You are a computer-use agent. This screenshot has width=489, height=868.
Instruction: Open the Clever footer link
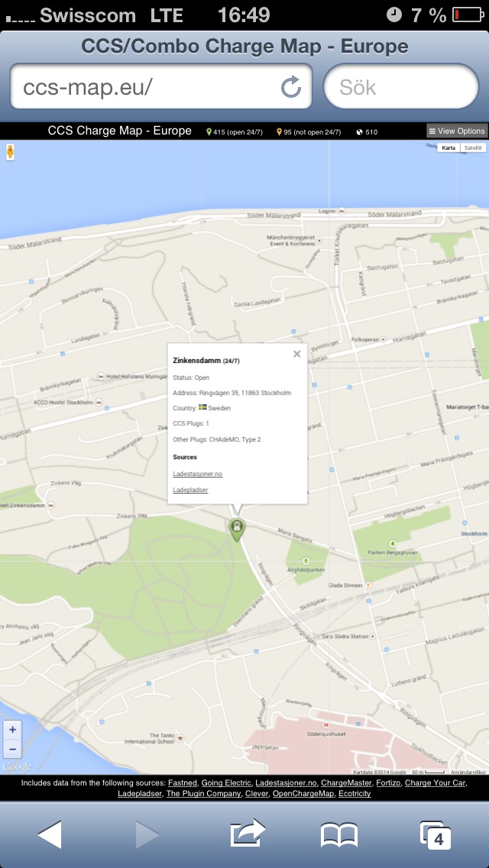point(257,794)
